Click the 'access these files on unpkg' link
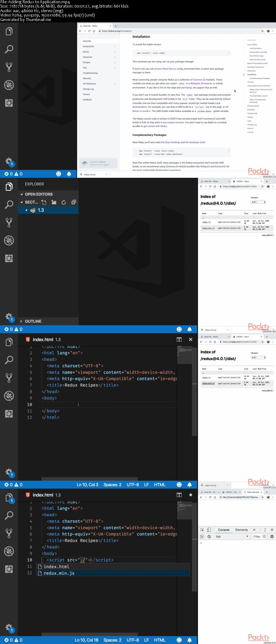This screenshot has height=644, width=276. tap(169, 69)
